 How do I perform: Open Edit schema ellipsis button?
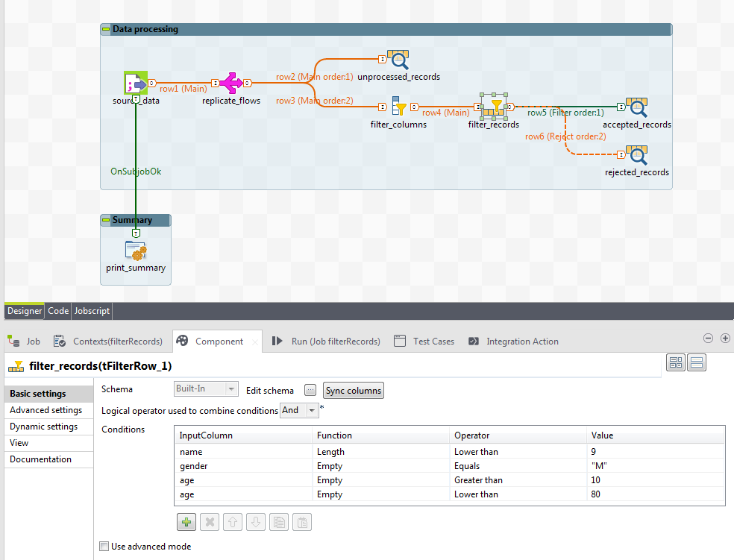coord(310,390)
